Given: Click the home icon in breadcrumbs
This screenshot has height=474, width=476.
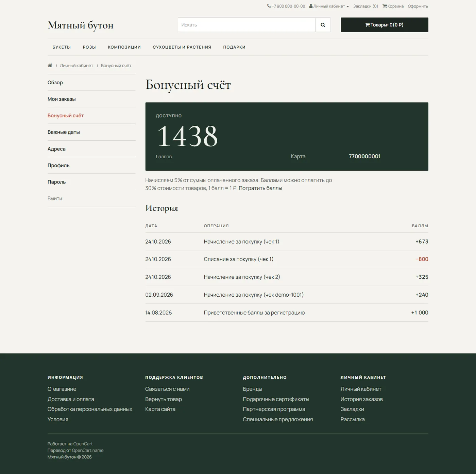Looking at the screenshot, I should pyautogui.click(x=50, y=65).
